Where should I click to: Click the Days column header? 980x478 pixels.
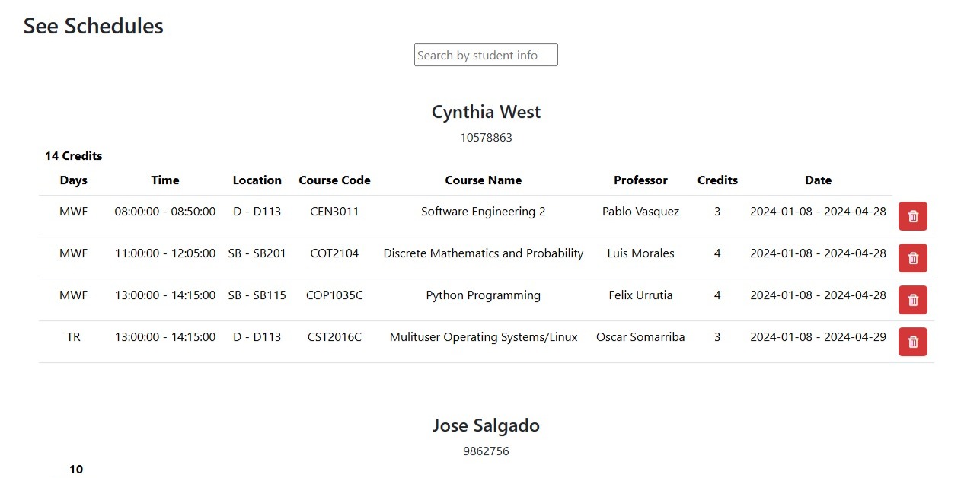pyautogui.click(x=74, y=180)
